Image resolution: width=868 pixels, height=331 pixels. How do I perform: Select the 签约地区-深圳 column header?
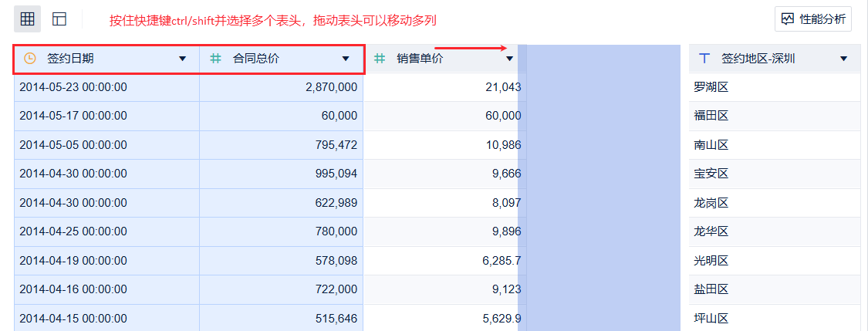point(758,59)
